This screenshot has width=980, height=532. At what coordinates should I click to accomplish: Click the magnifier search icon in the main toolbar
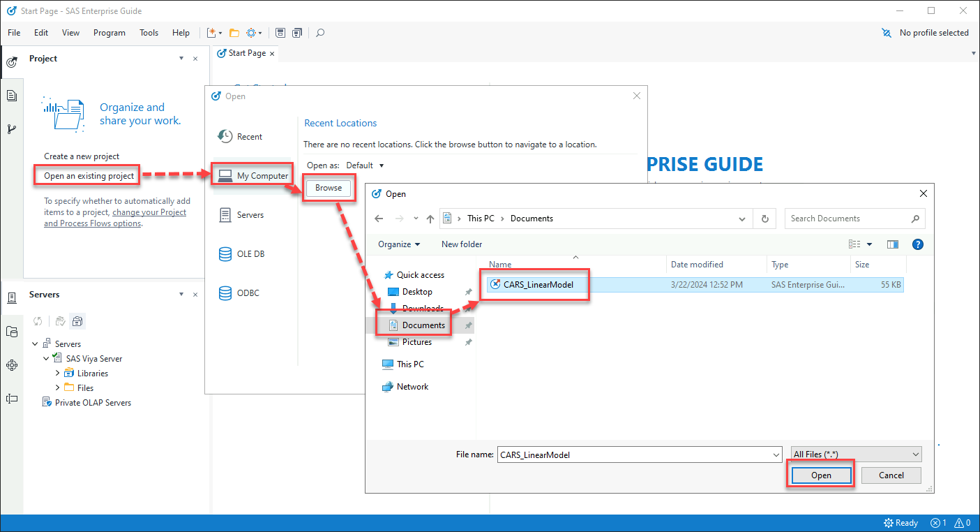click(320, 33)
